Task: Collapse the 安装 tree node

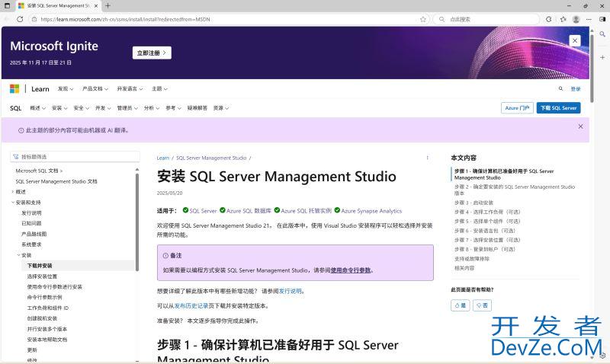Action: [18, 255]
